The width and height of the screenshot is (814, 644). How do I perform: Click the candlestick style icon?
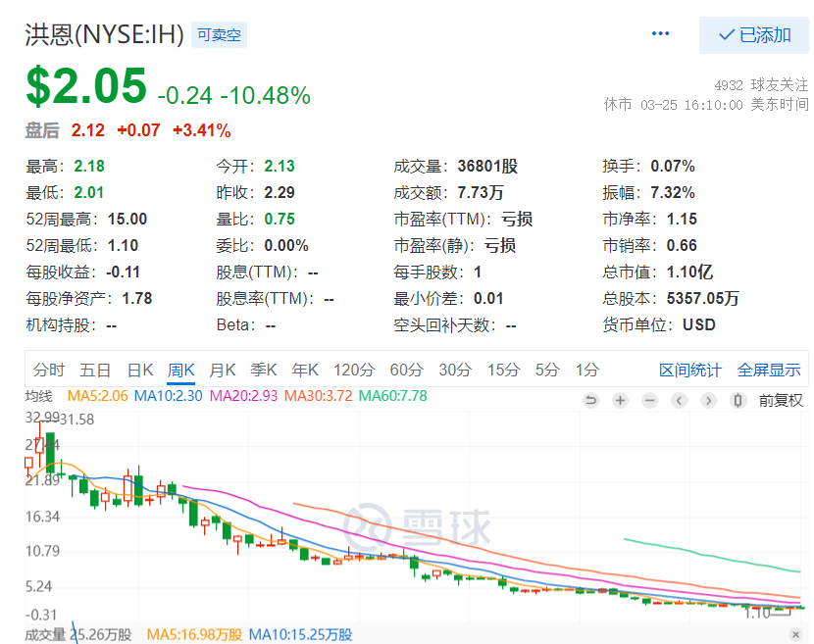click(x=738, y=400)
